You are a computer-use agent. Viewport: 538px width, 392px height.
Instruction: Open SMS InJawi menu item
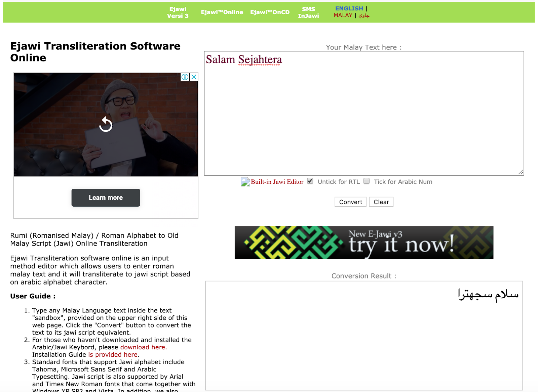pos(308,12)
